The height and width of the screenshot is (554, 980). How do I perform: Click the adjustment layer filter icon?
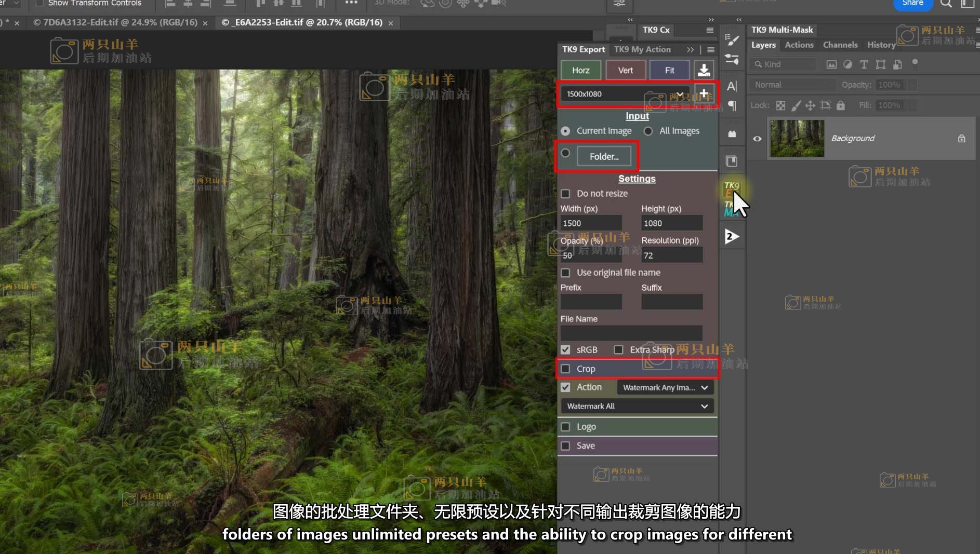point(848,64)
